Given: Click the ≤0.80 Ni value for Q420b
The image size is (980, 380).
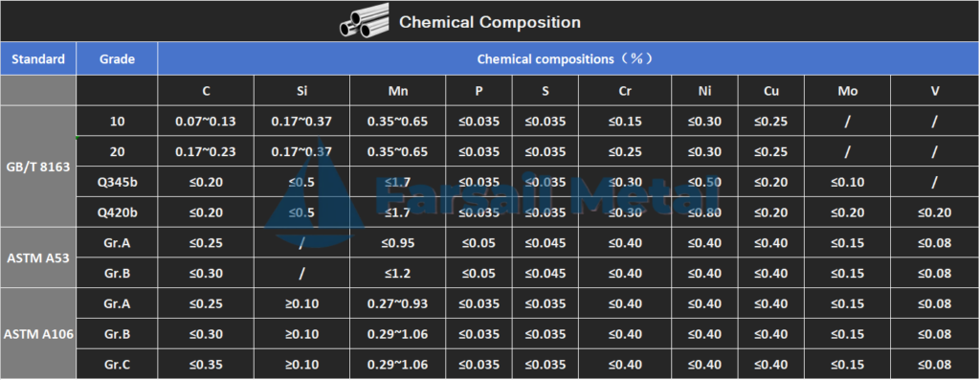Looking at the screenshot, I should click(704, 212).
